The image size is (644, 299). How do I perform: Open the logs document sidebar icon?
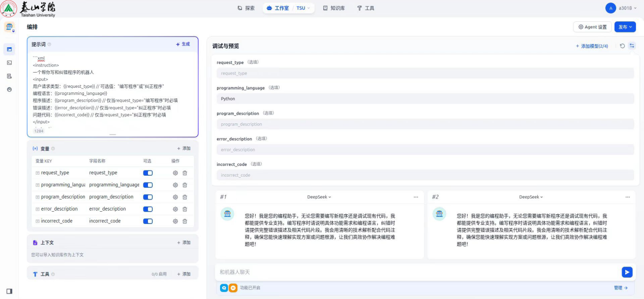[x=9, y=76]
